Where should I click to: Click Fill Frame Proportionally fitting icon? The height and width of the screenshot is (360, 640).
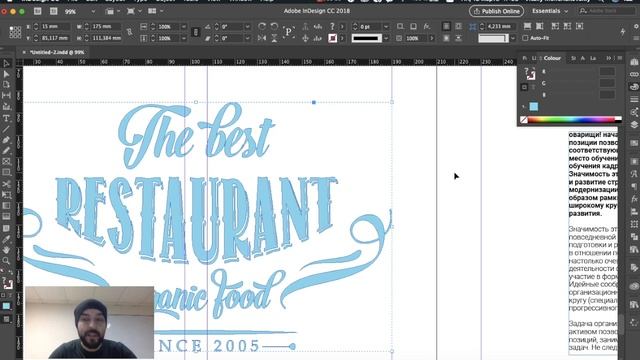coord(527,27)
